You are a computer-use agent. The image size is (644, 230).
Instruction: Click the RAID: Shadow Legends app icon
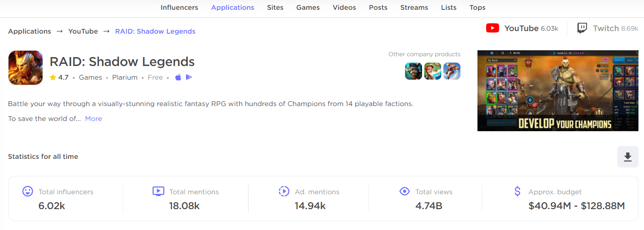click(26, 68)
